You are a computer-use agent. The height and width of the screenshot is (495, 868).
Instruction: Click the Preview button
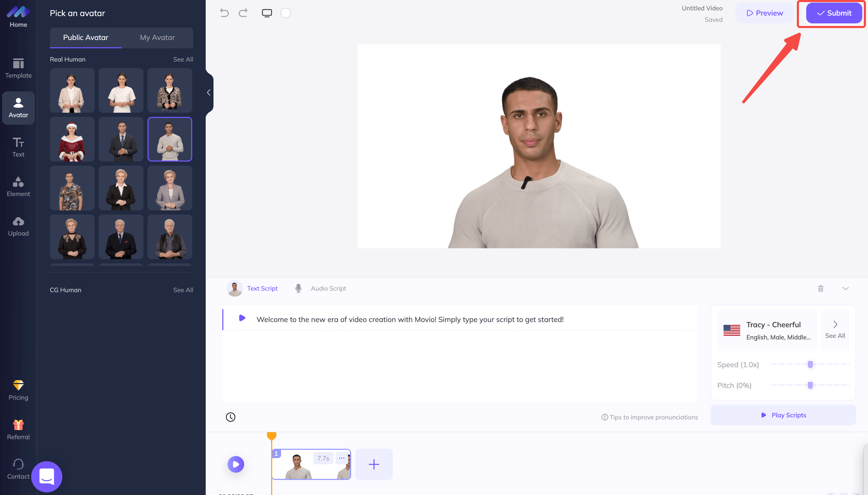[764, 13]
